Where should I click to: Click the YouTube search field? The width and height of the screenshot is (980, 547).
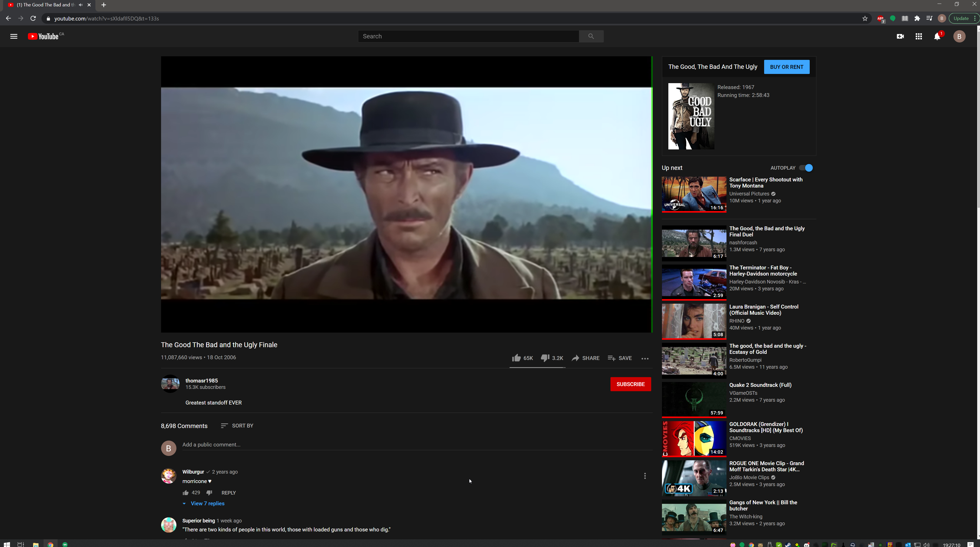468,36
